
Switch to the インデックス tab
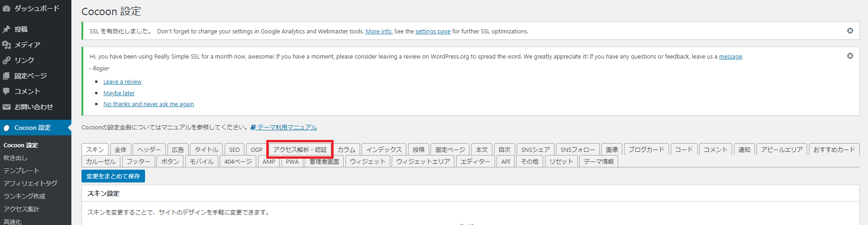pos(384,150)
